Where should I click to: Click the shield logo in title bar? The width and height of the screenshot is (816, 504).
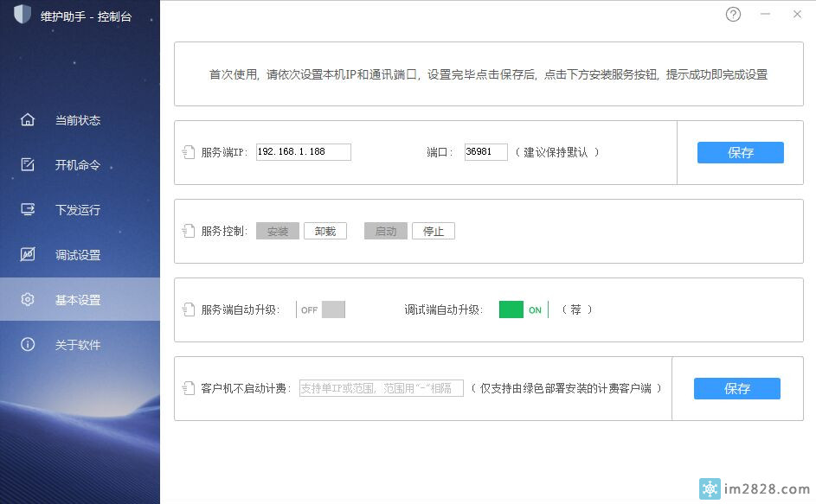pyautogui.click(x=22, y=16)
